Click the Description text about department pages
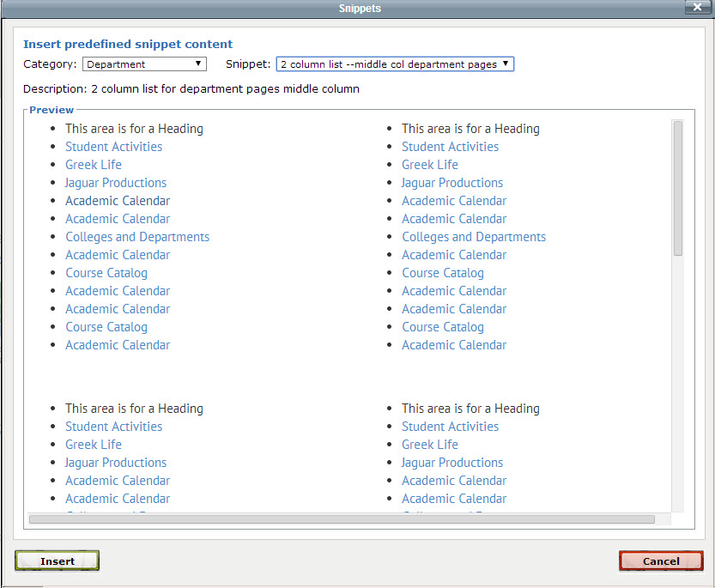This screenshot has height=588, width=715. [x=191, y=89]
